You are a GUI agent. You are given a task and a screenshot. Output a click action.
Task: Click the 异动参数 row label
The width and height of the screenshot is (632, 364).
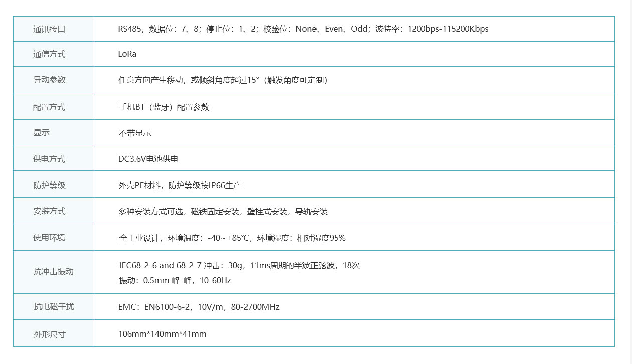point(49,80)
